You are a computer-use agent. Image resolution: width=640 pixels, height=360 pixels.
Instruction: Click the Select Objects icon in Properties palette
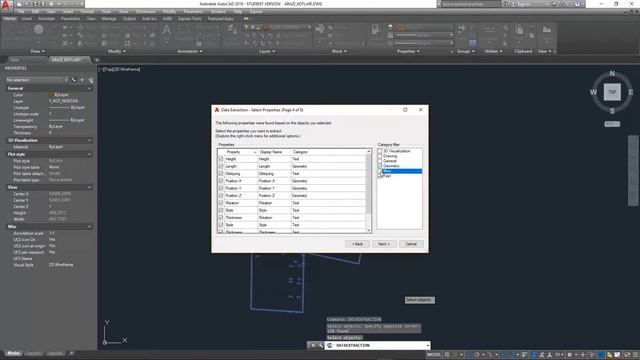[x=82, y=80]
